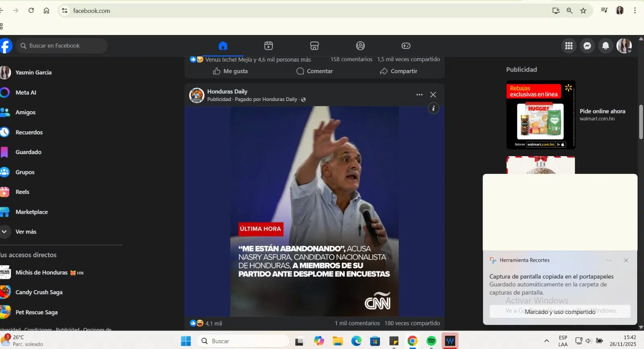The width and height of the screenshot is (644, 349).
Task: Open the Gaming tab icon
Action: (x=406, y=46)
